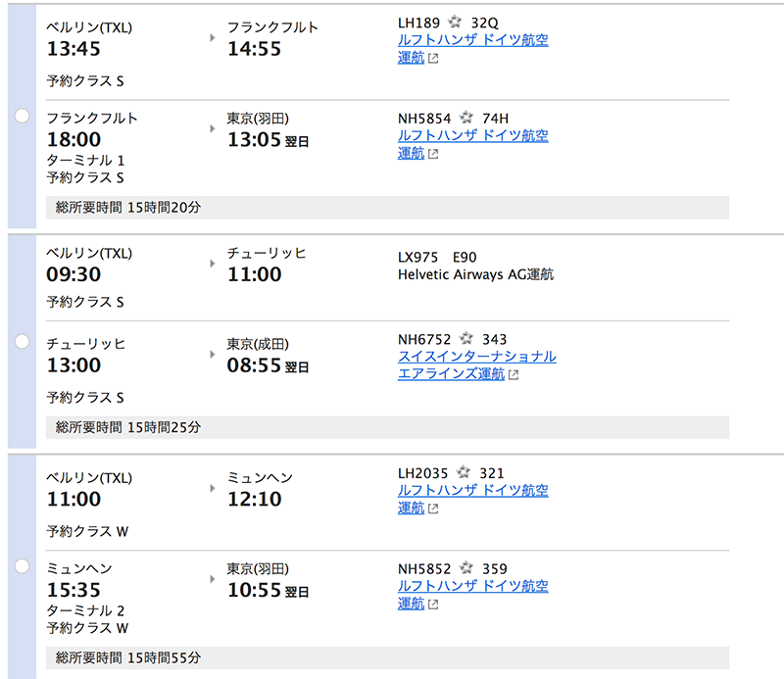Viewport: 784px width, 679px height.
Task: Open ルフトハンザ ドイツ航空 link under LH2035
Action: pos(472,491)
